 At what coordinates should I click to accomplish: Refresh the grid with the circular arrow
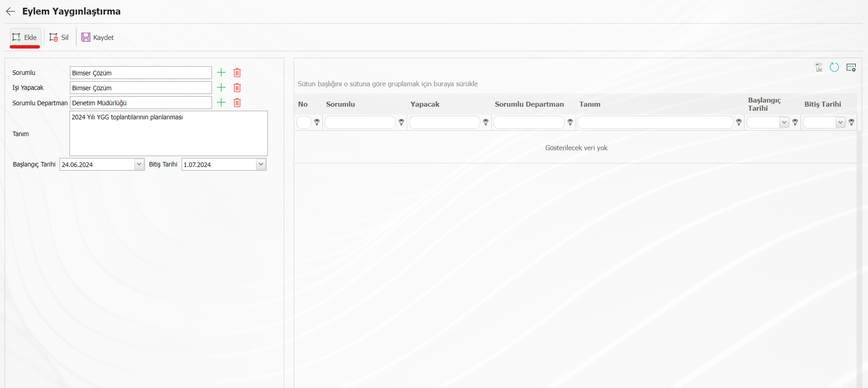[x=834, y=67]
